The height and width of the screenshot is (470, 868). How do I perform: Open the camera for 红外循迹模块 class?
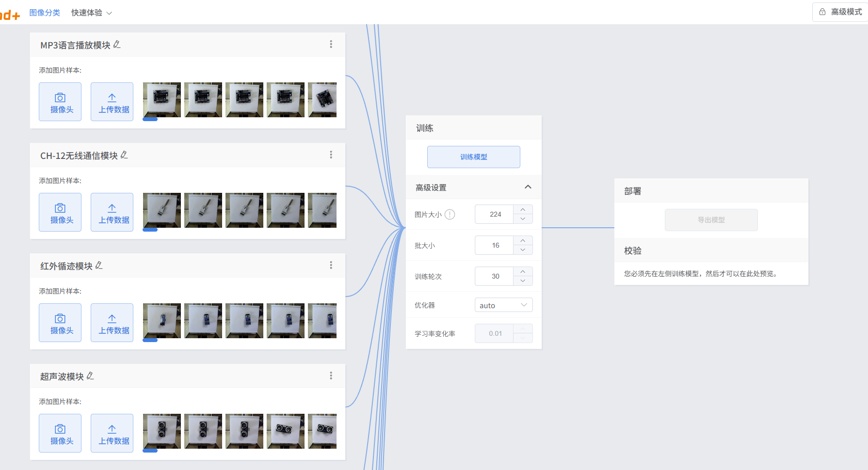pyautogui.click(x=60, y=322)
